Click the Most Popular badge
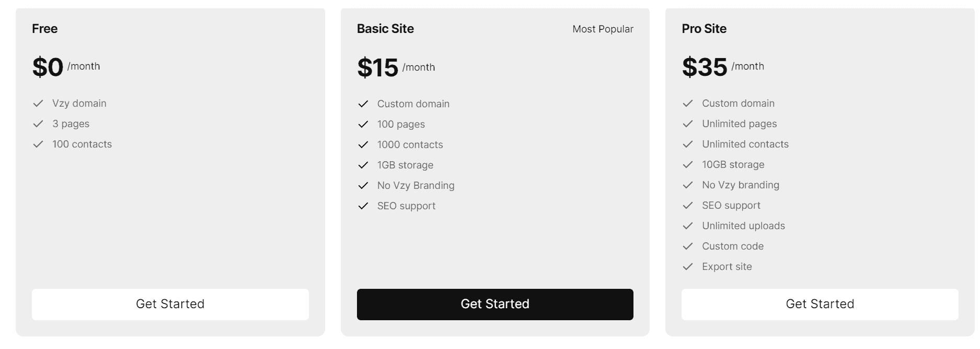 [603, 29]
